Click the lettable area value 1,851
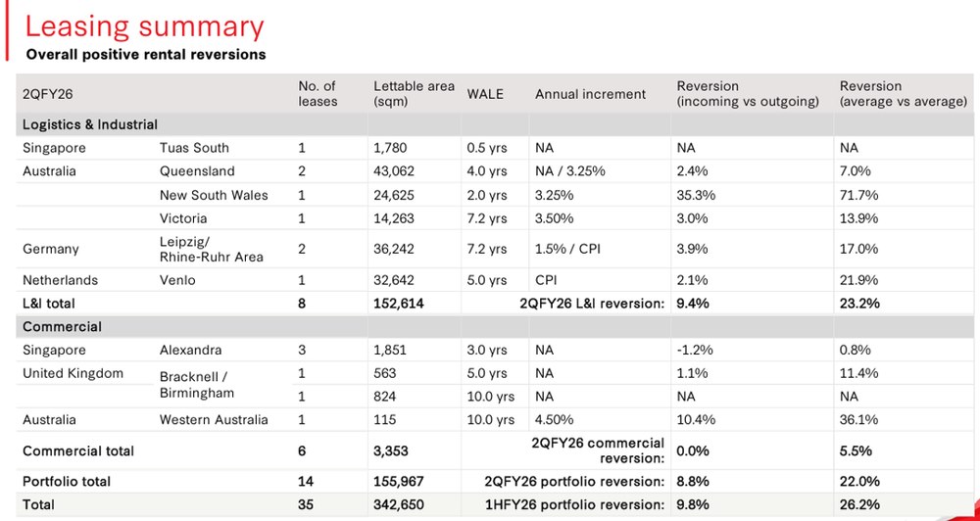 (390, 350)
